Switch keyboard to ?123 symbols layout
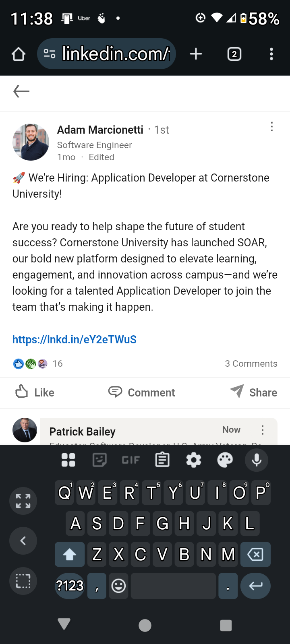Viewport: 290px width, 644px height. 70,586
